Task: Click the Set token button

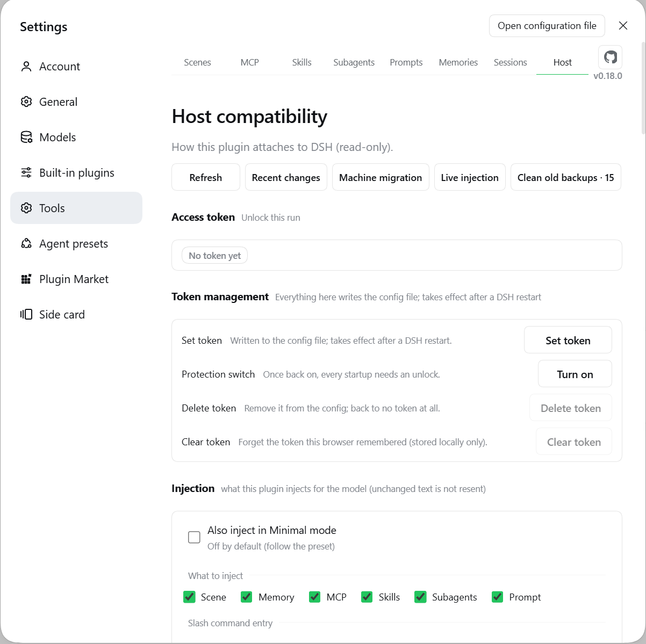Action: [x=568, y=340]
